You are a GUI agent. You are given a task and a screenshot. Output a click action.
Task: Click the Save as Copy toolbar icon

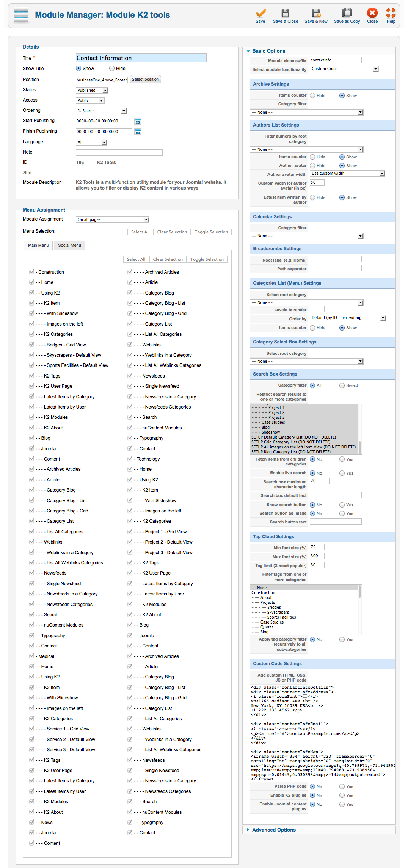click(347, 13)
